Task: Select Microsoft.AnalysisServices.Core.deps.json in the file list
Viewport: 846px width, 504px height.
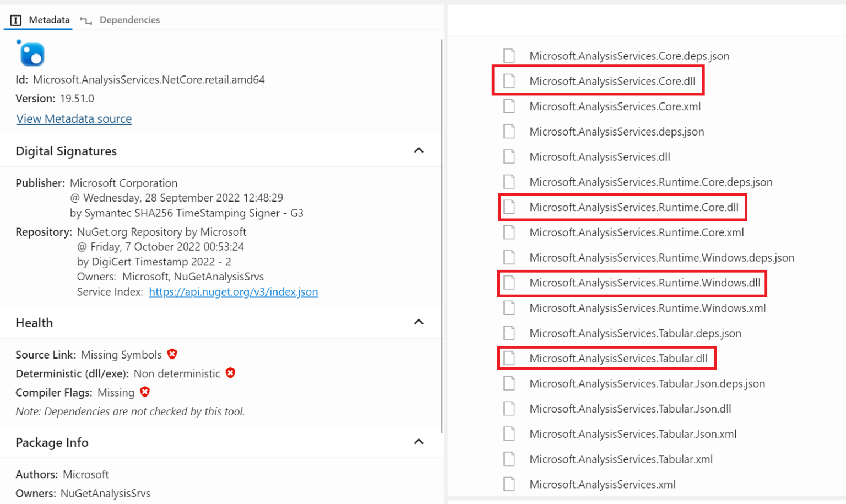Action: click(x=629, y=56)
